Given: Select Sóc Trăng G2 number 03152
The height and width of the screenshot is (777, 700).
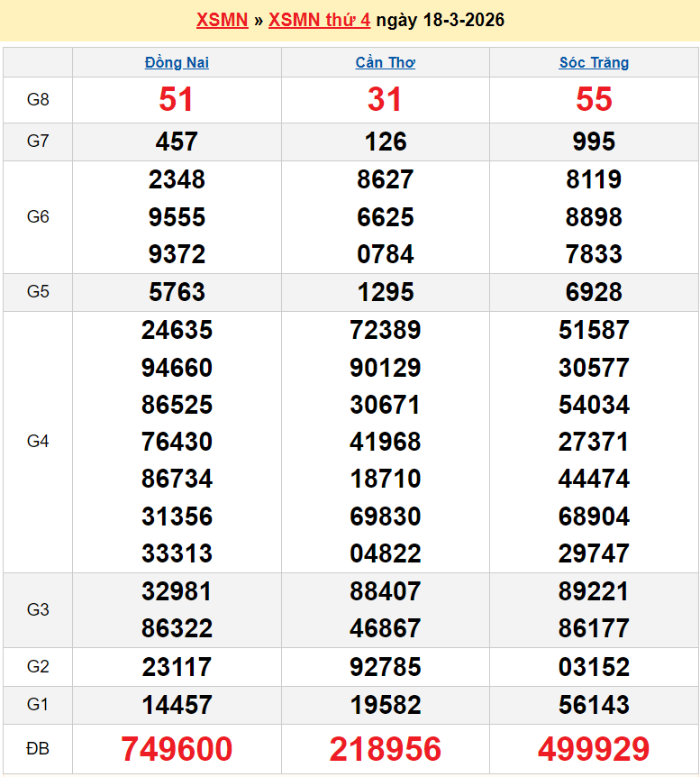Looking at the screenshot, I should [594, 667].
